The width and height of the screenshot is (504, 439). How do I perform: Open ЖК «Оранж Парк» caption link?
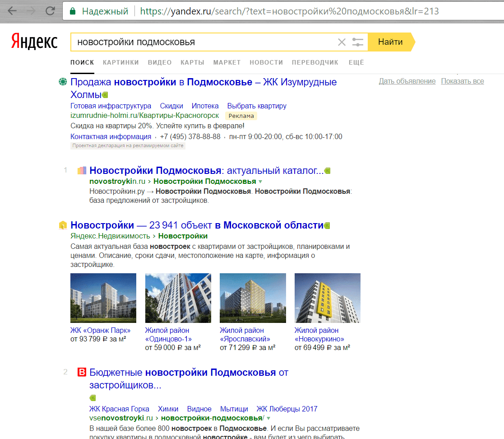click(x=100, y=331)
